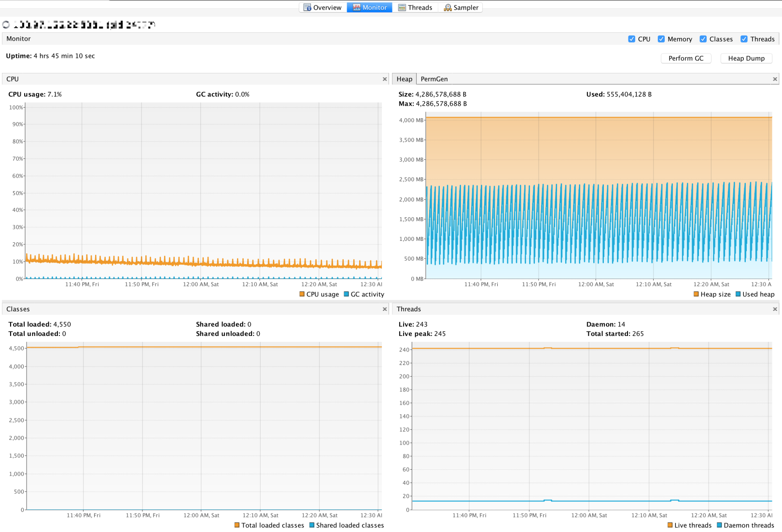The image size is (782, 532).
Task: Click the Shared loaded classes legend swatch
Action: (x=312, y=525)
